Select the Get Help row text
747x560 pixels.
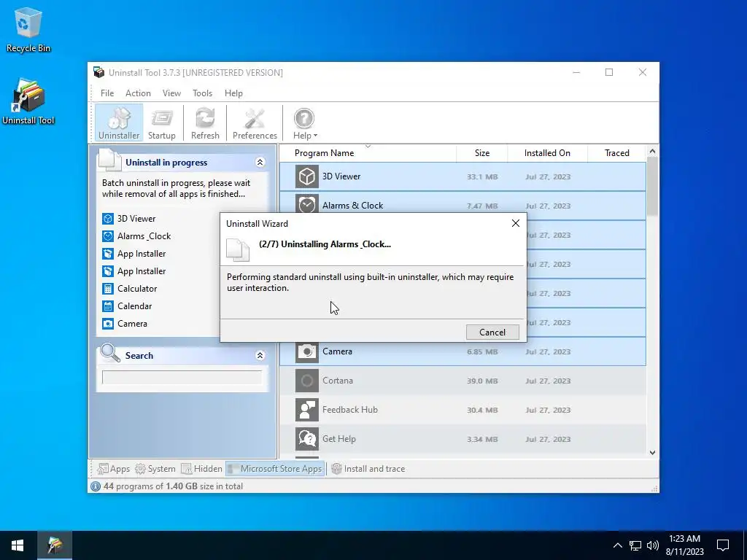pos(338,438)
